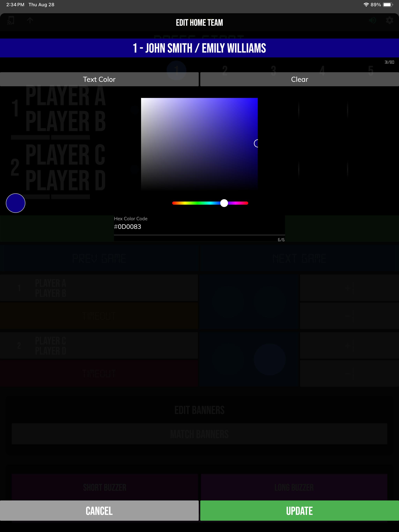Screen dimensions: 399x532
Task: Tap the Cancel button
Action: (99, 511)
